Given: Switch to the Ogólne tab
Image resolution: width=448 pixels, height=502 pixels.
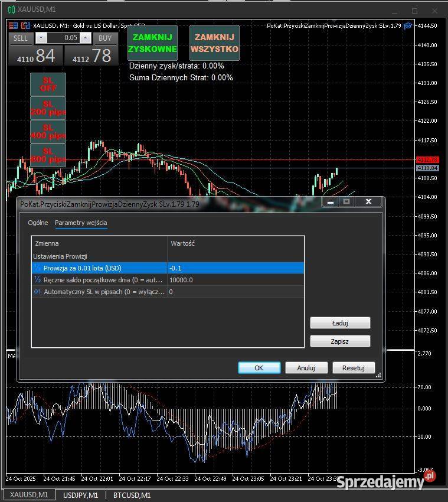Looking at the screenshot, I should 38,223.
